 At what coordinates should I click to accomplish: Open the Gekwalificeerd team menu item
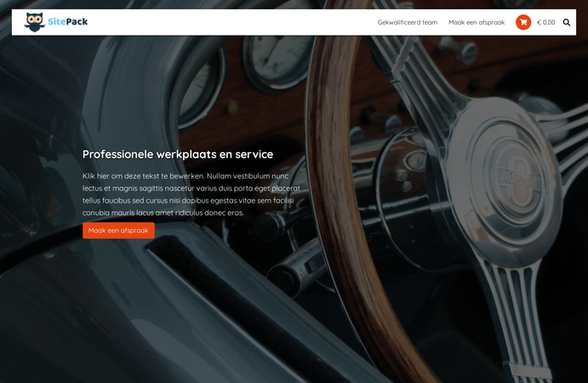click(408, 22)
